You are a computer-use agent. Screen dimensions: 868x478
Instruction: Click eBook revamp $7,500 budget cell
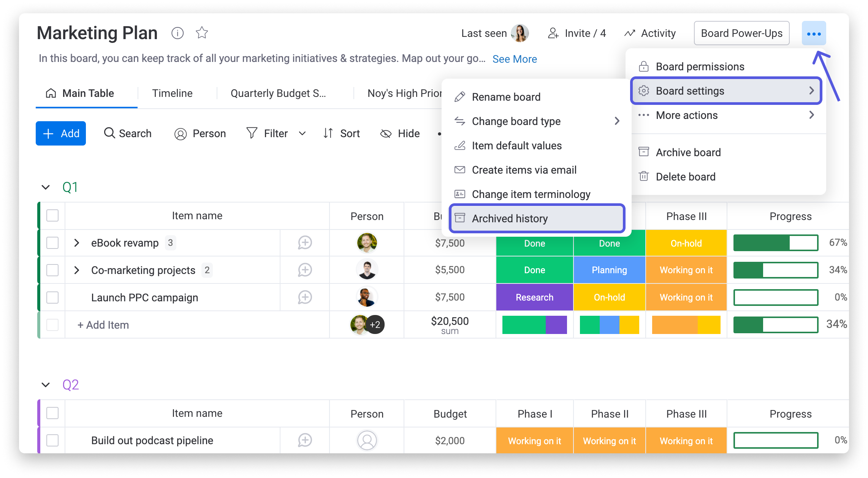tap(450, 243)
